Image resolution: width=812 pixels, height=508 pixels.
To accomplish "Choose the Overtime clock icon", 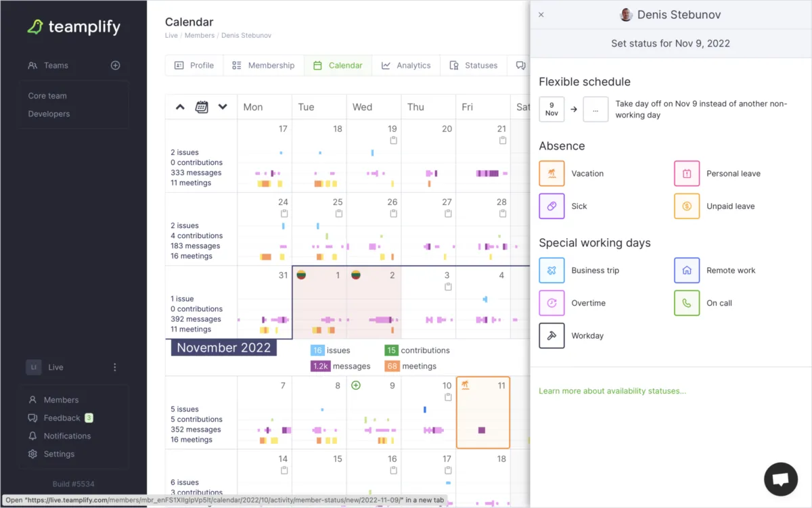I will pos(551,303).
